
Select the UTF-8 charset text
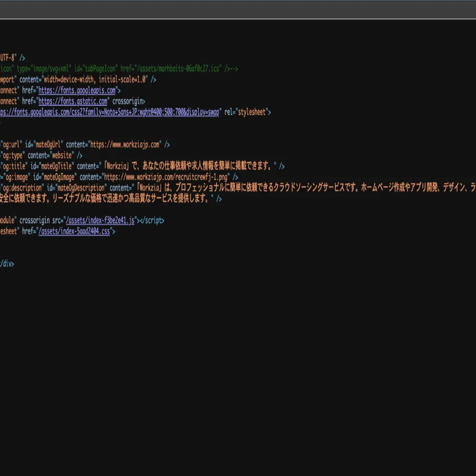(x=7, y=58)
